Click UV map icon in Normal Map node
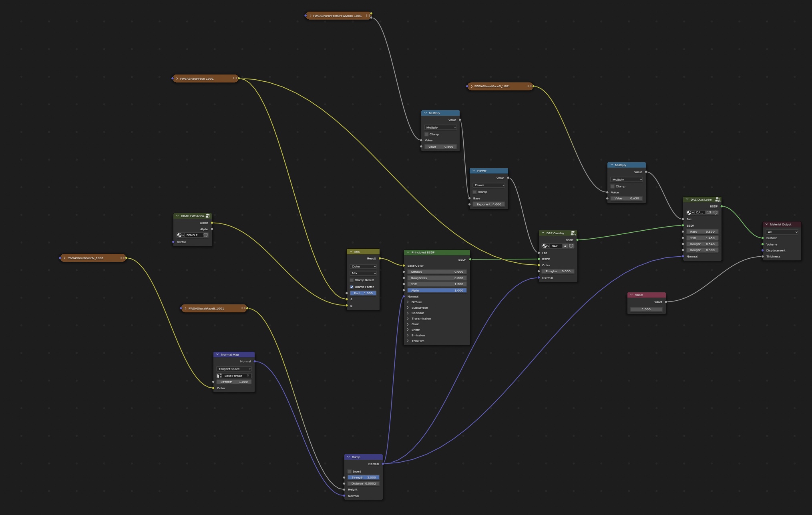812x515 pixels. [219, 376]
